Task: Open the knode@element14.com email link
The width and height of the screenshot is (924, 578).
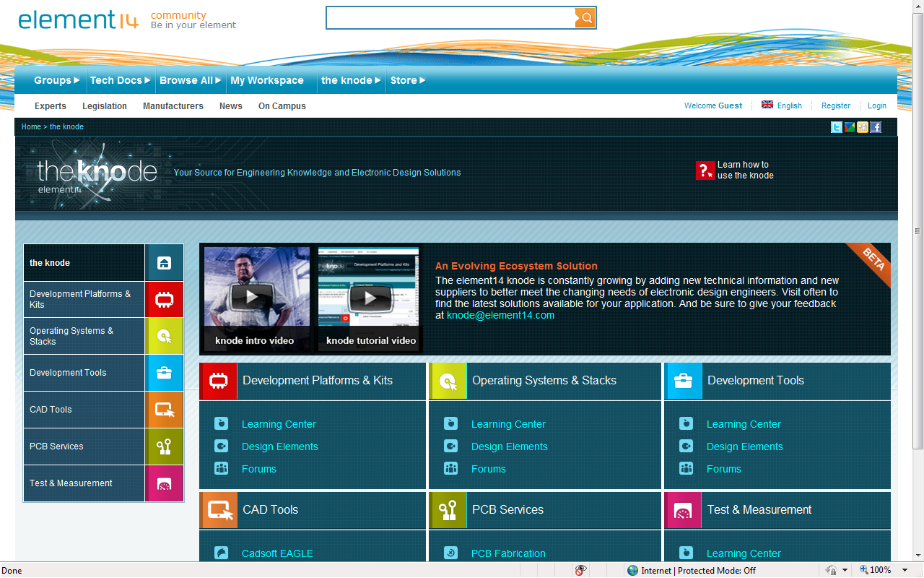Action: [x=500, y=315]
